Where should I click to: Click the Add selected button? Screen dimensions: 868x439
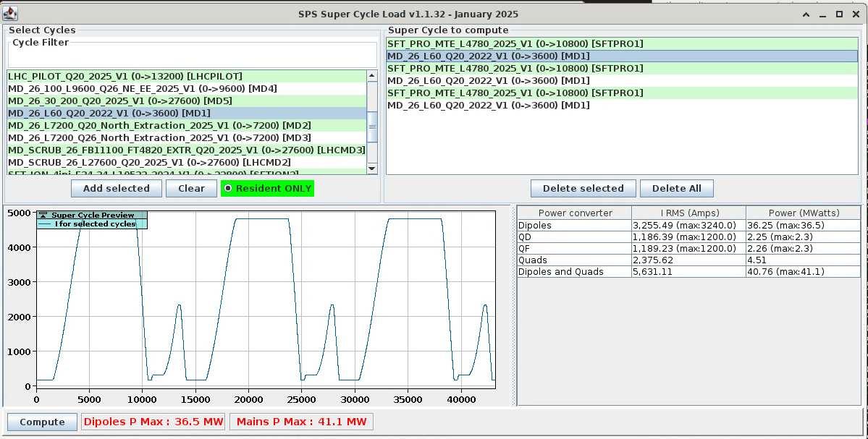click(116, 189)
